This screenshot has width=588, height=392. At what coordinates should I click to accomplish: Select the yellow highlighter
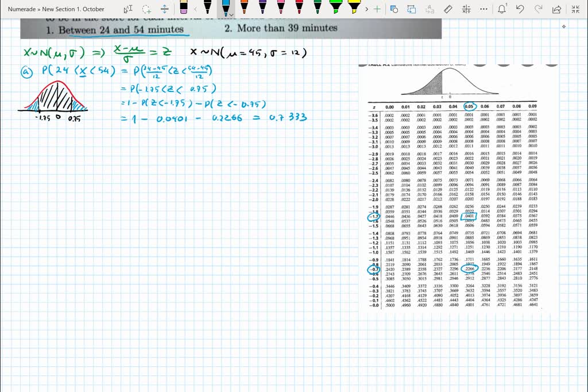coord(354,8)
